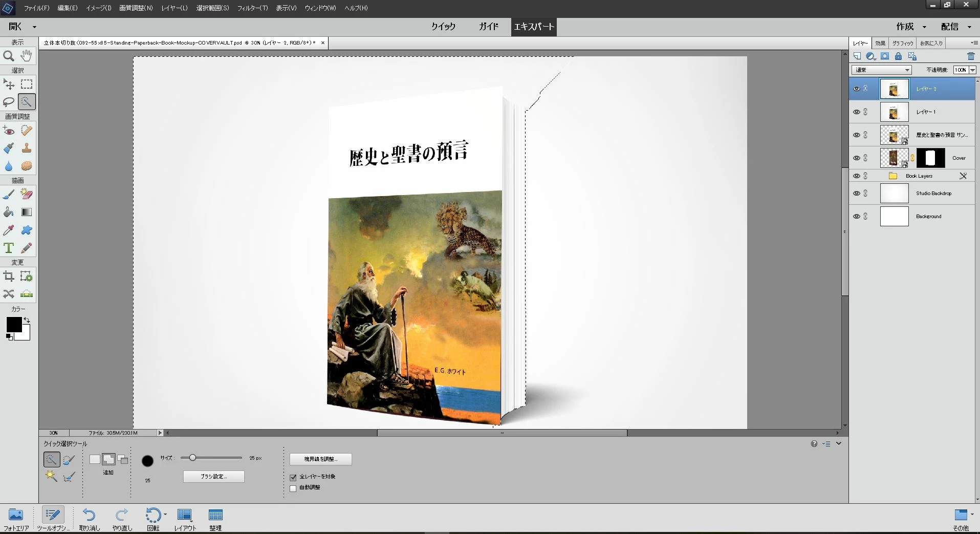This screenshot has width=980, height=534.
Task: Collapse the tool options panel chevron
Action: coord(839,443)
